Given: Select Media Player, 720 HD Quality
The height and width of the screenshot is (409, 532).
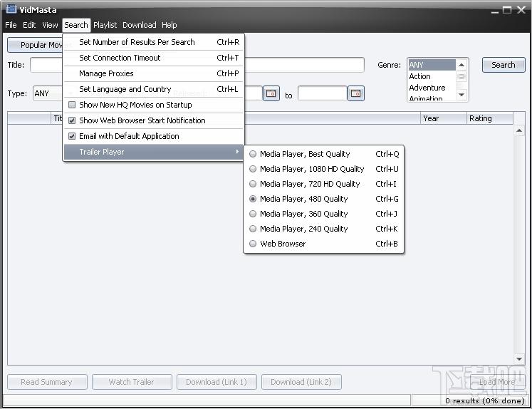Looking at the screenshot, I should [x=323, y=184].
